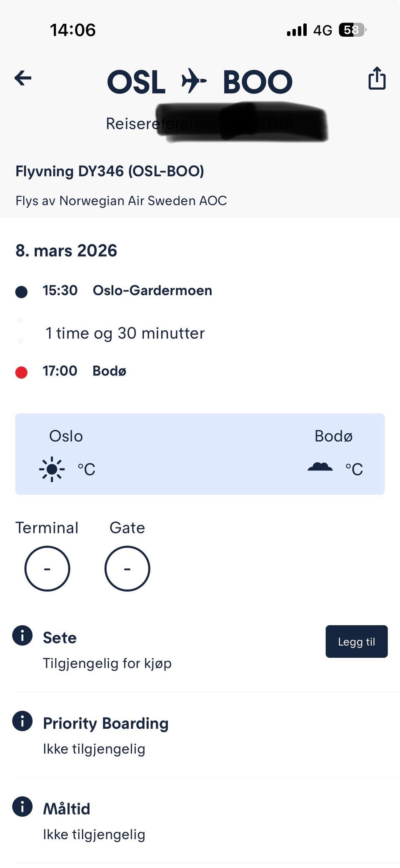Tap the 15:30 Oslo-Gardermoen departure row
Image resolution: width=400 pixels, height=868 pixels.
[x=127, y=290]
